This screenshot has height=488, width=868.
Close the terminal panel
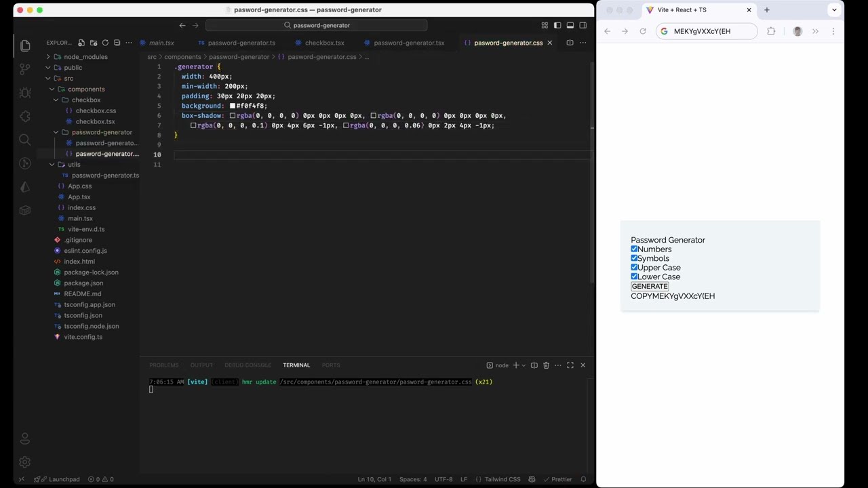point(583,365)
